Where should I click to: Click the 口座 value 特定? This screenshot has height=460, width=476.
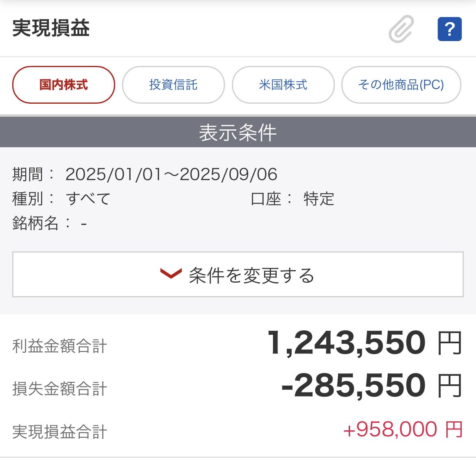[319, 199]
